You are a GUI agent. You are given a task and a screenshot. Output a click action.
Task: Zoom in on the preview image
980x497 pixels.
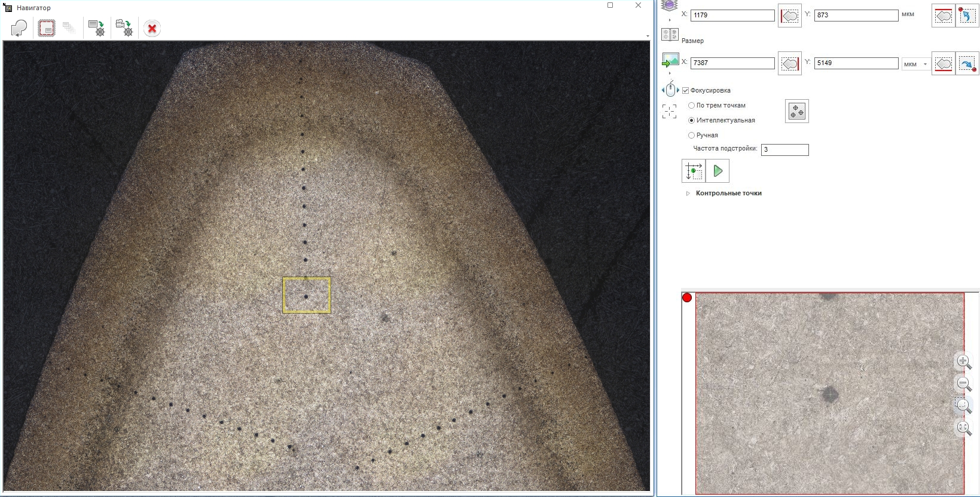click(x=963, y=361)
